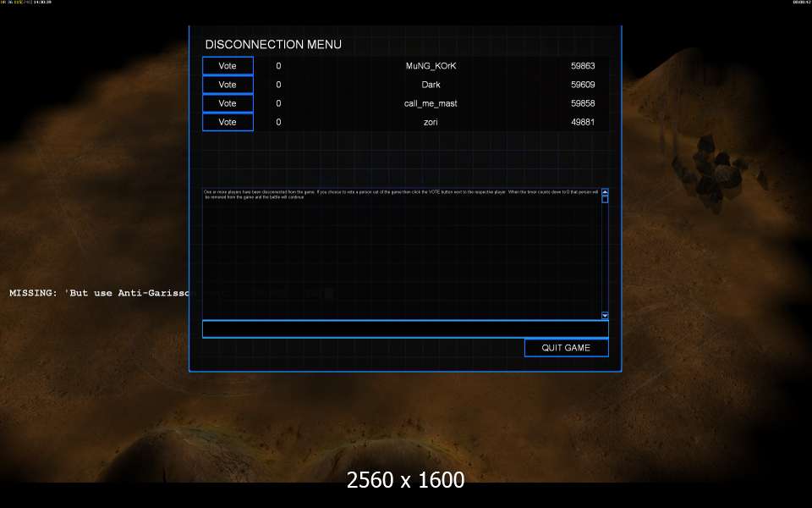Click the zori player name
The width and height of the screenshot is (812, 508).
431,123
